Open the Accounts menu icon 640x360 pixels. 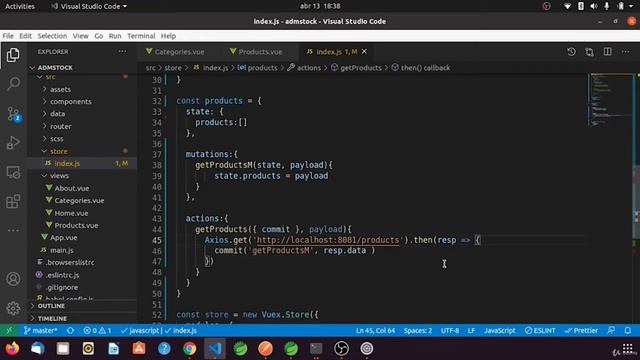13,279
